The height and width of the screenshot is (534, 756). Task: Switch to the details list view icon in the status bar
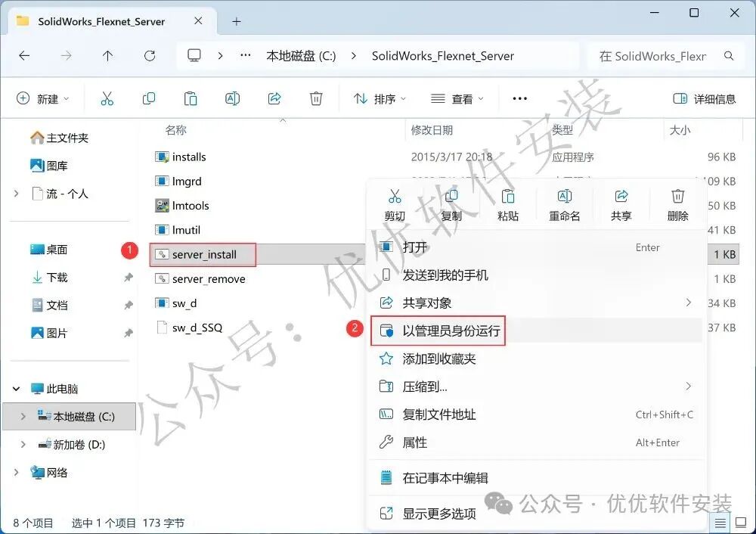point(720,523)
